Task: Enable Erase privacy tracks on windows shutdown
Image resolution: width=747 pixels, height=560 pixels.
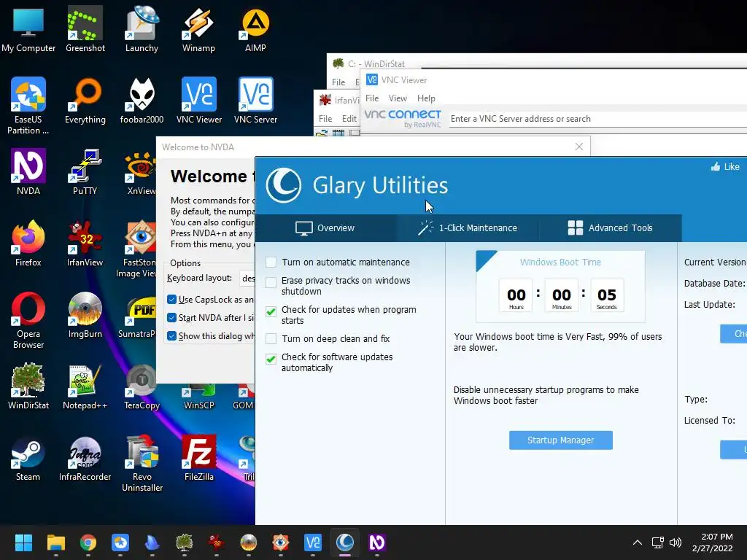Action: click(x=271, y=282)
